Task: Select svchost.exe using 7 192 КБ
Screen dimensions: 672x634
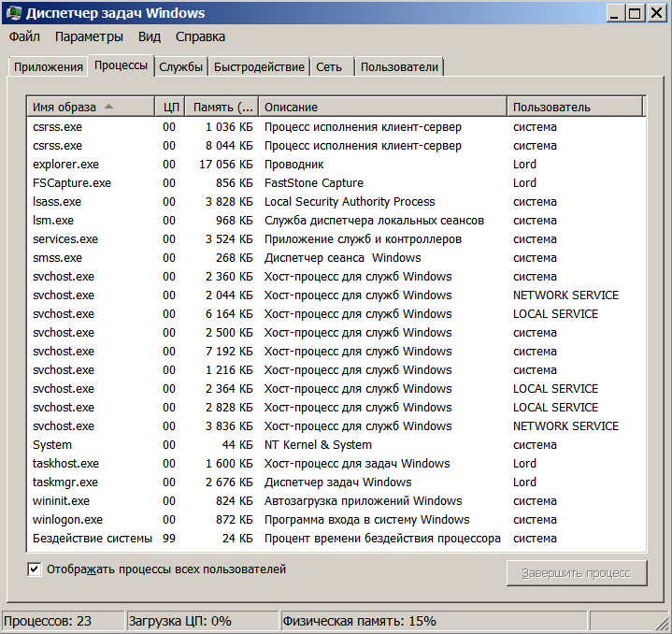Action: [x=336, y=352]
